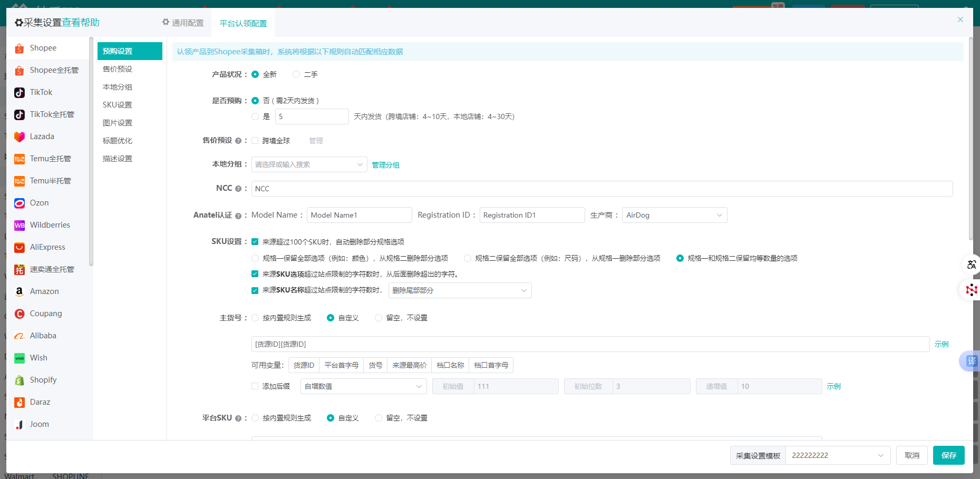Select the Ozon platform icon

coord(20,203)
